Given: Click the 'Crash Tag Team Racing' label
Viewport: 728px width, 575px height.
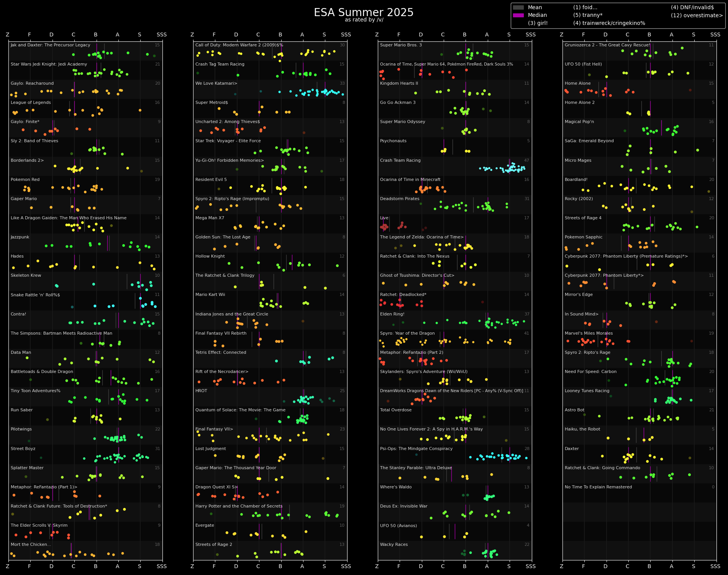Looking at the screenshot, I should 220,64.
